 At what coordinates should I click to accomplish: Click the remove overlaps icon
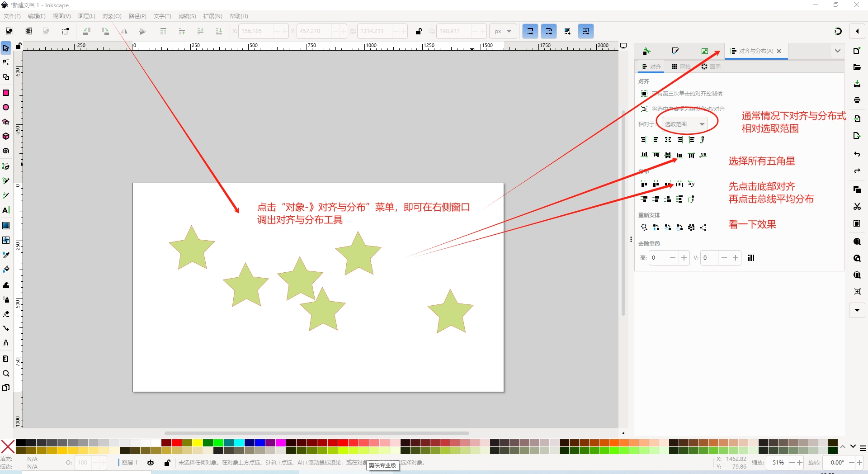[751, 258]
